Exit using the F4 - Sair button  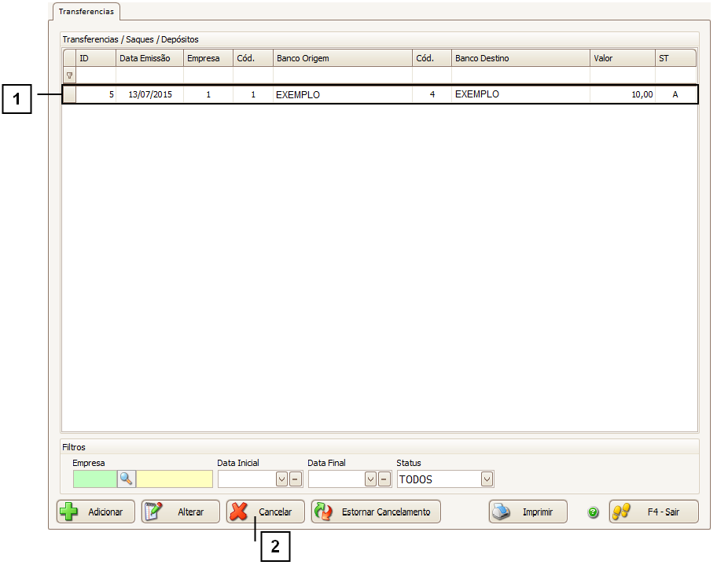pos(653,512)
